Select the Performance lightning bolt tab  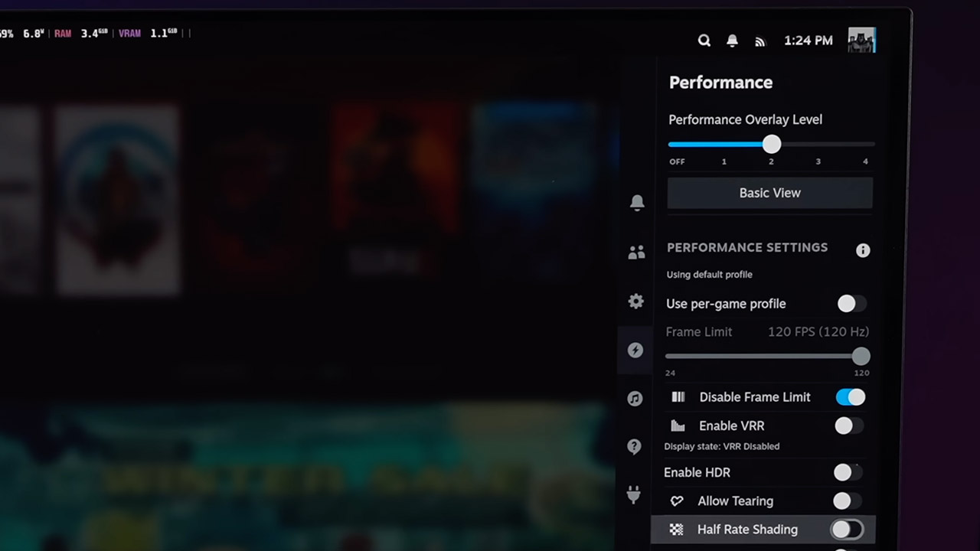tap(635, 350)
